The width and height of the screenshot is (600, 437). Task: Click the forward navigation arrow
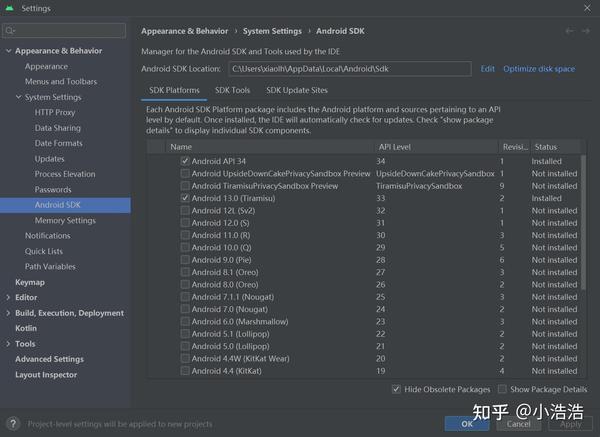tap(585, 31)
